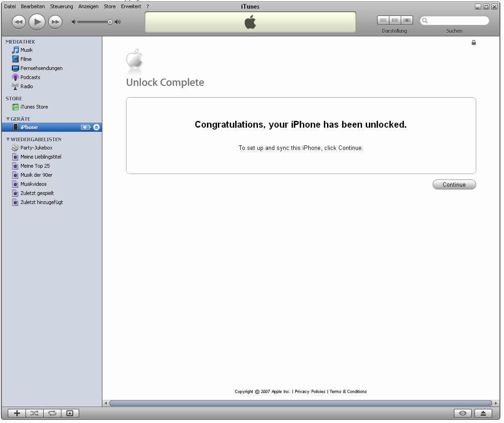
Task: Minimize the iTunes window
Action: tap(478, 7)
